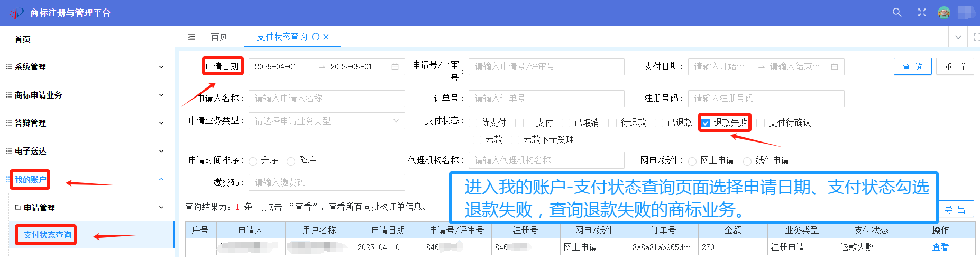Check the 已支付 payment status box
Screen dimensions: 980x257
point(519,123)
